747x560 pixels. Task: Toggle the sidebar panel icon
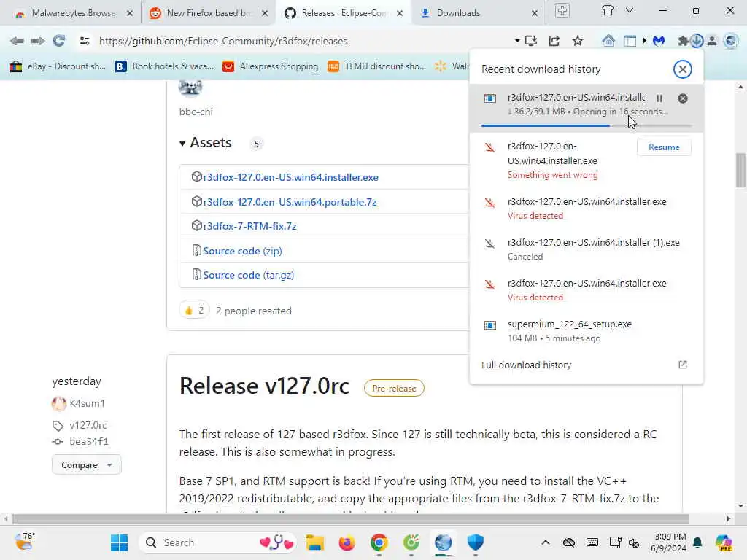630,41
